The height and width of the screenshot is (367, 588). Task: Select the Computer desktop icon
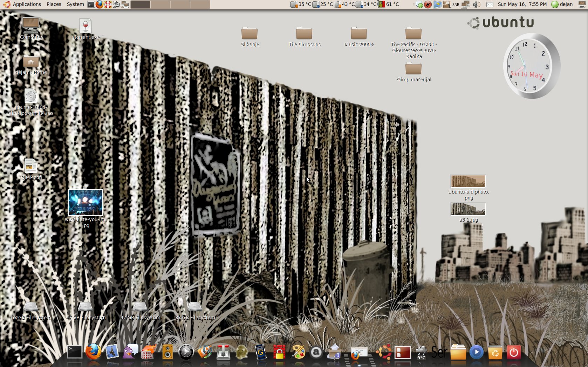pyautogui.click(x=31, y=29)
